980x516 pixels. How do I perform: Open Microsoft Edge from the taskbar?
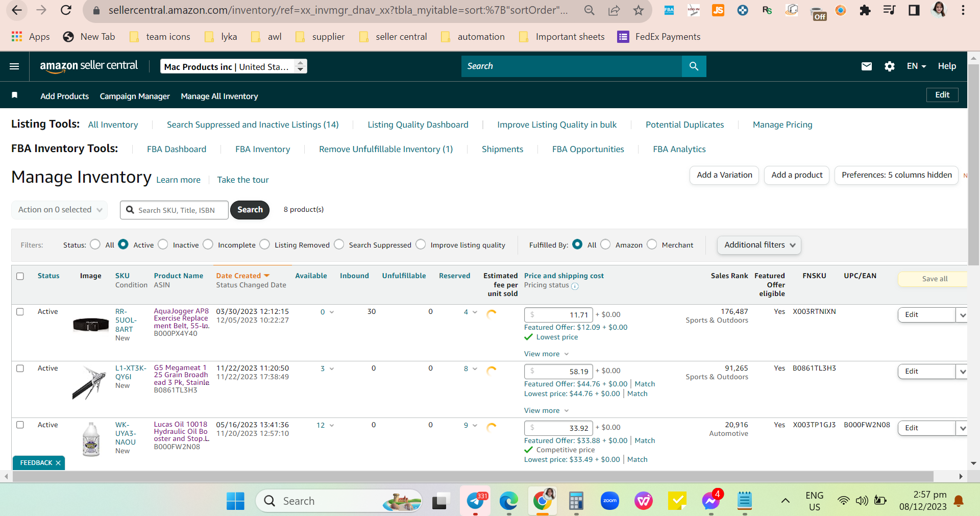tap(509, 501)
